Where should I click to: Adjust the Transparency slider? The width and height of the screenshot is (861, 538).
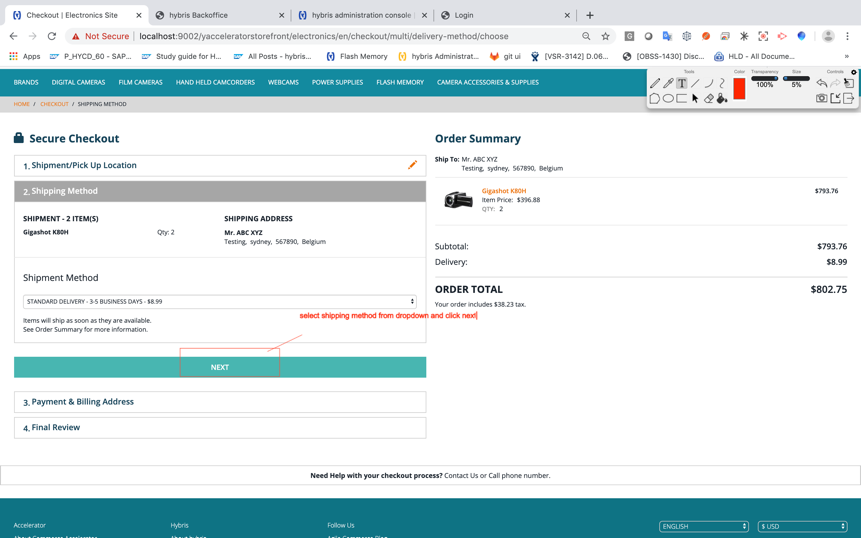[x=764, y=78]
